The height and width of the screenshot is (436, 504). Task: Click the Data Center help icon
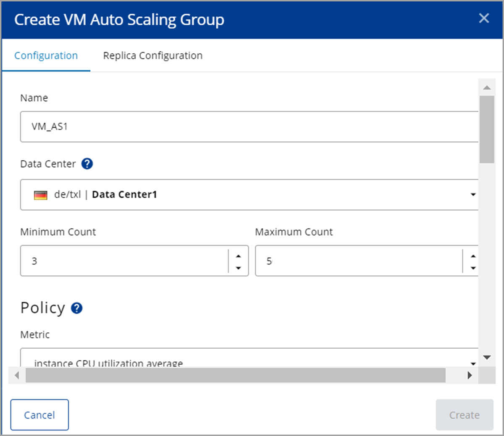pos(87,164)
